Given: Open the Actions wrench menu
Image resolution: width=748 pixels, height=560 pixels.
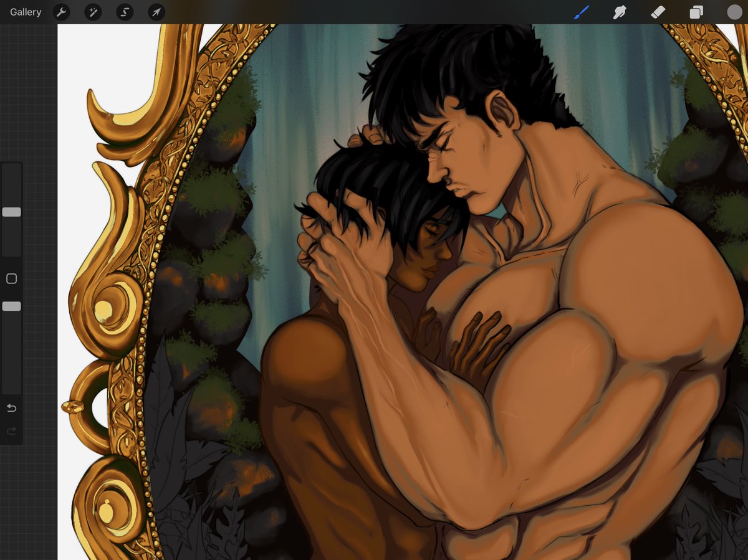Looking at the screenshot, I should [61, 12].
